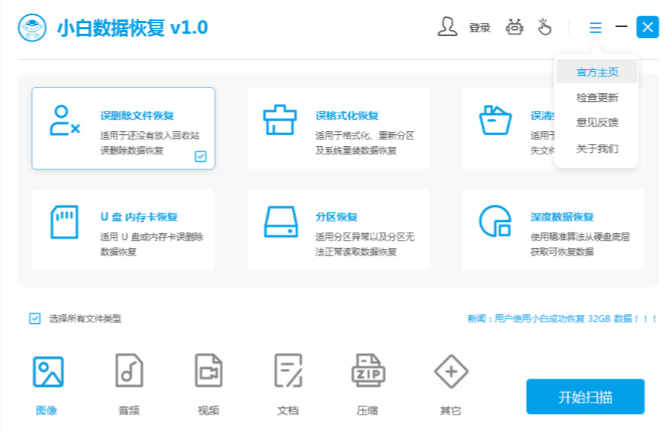Select the 音频 audio file type icon
The height and width of the screenshot is (431, 668).
click(x=128, y=372)
